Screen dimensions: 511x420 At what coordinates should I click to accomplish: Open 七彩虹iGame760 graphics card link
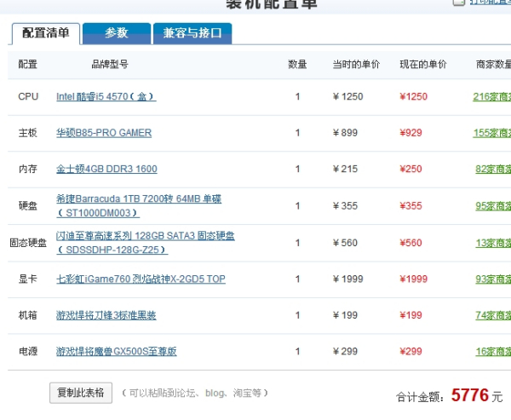(x=141, y=279)
